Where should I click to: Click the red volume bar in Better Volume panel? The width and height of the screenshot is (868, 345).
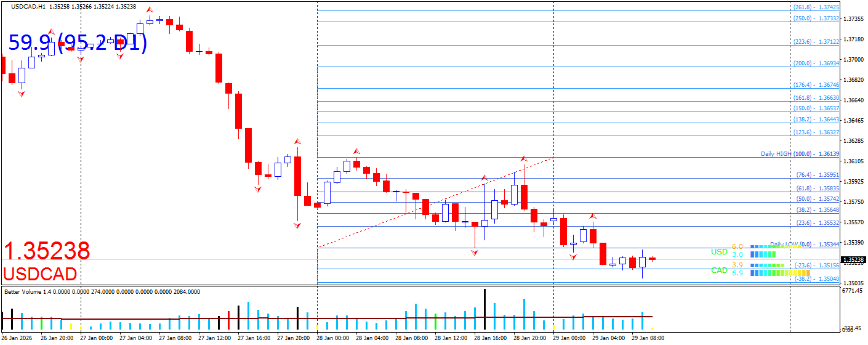point(228,320)
